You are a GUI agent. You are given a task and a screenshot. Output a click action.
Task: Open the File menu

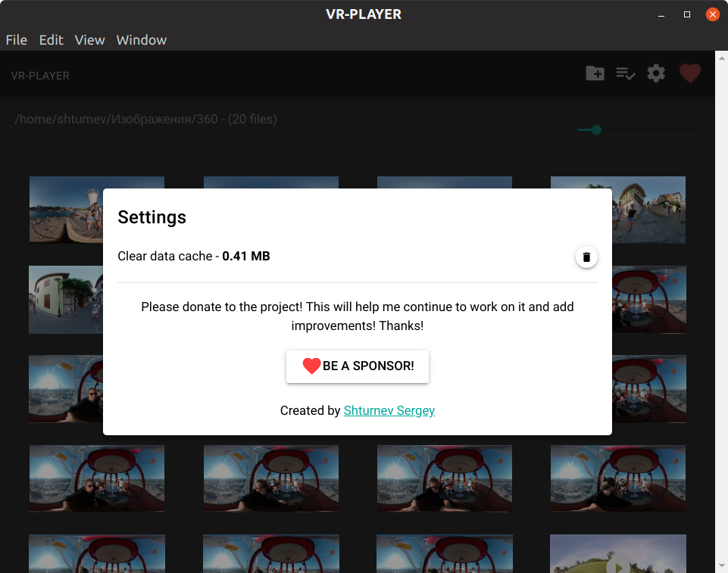pos(16,40)
